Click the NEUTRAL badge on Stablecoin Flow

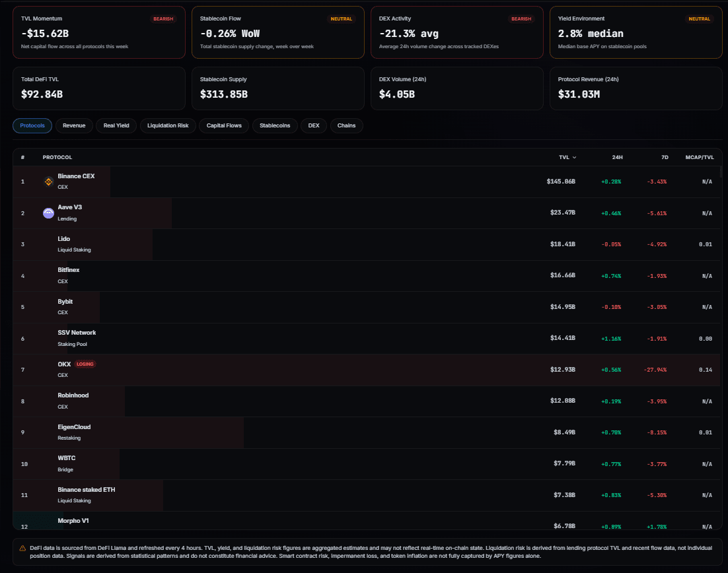pyautogui.click(x=342, y=19)
